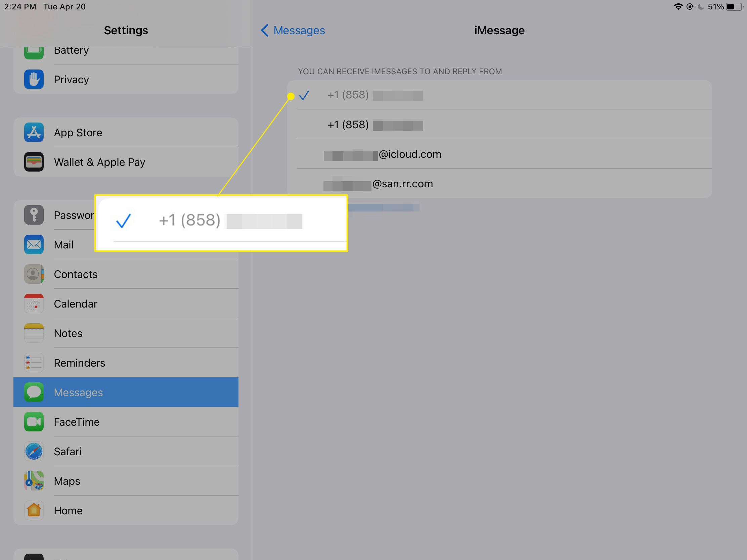Viewport: 747px width, 560px height.
Task: Tap the Mail envelope icon
Action: (34, 244)
